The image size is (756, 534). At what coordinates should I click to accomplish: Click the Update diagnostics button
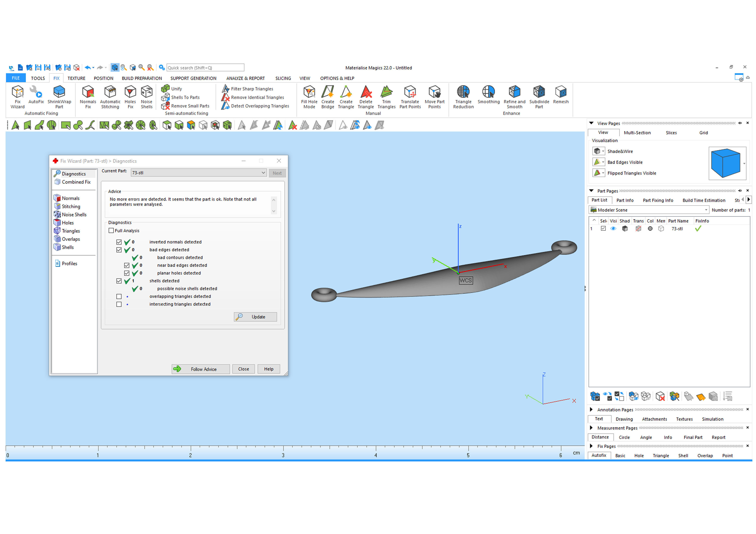[255, 317]
